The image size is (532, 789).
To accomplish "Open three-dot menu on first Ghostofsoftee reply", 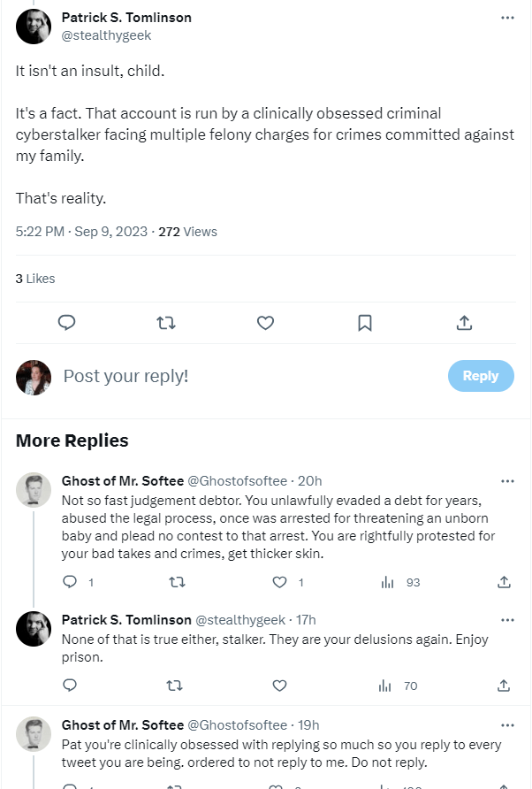I will pyautogui.click(x=507, y=481).
